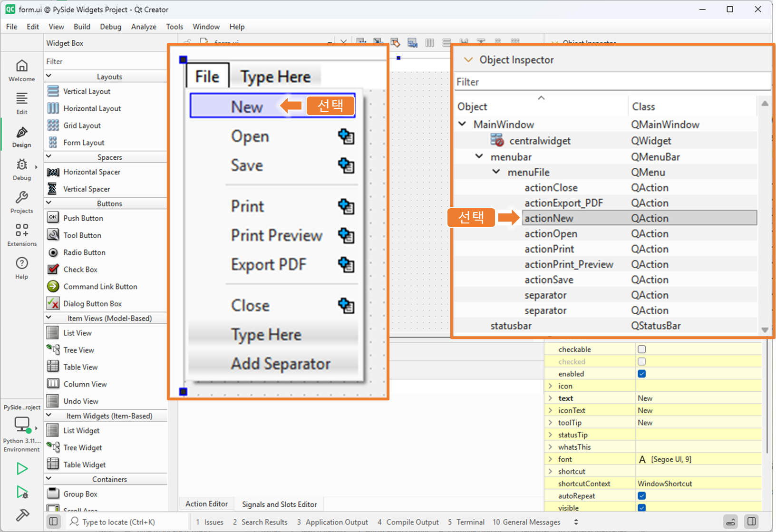Switch to Edit mode in sidebar
776x532 pixels.
click(x=22, y=104)
